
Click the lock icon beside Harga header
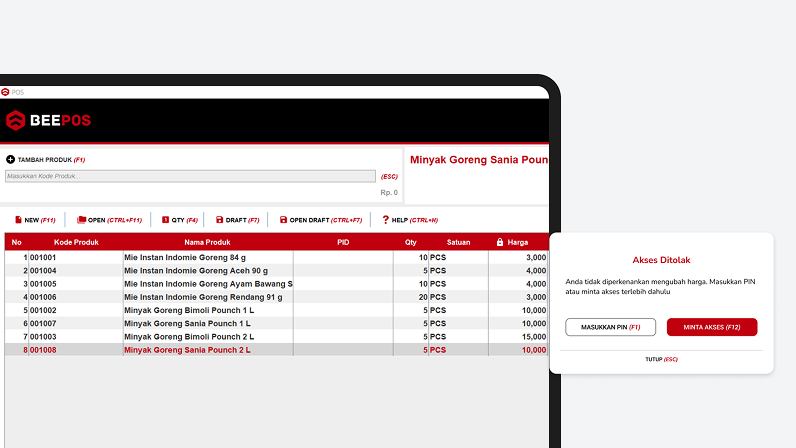click(500, 242)
